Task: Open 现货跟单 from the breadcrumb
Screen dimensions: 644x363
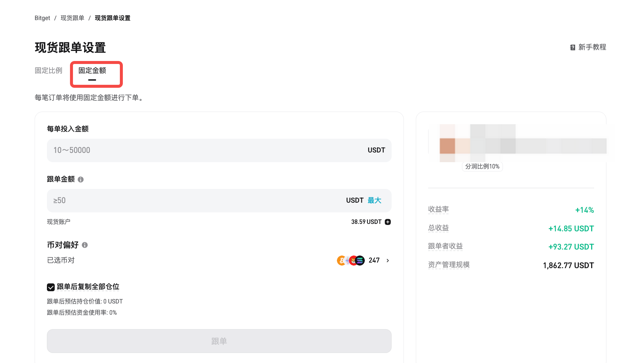Action: [72, 17]
